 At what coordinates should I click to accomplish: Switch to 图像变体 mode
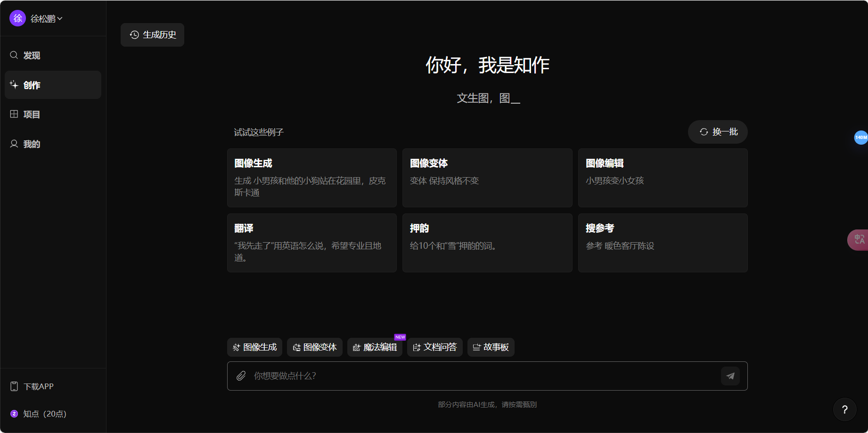point(315,347)
